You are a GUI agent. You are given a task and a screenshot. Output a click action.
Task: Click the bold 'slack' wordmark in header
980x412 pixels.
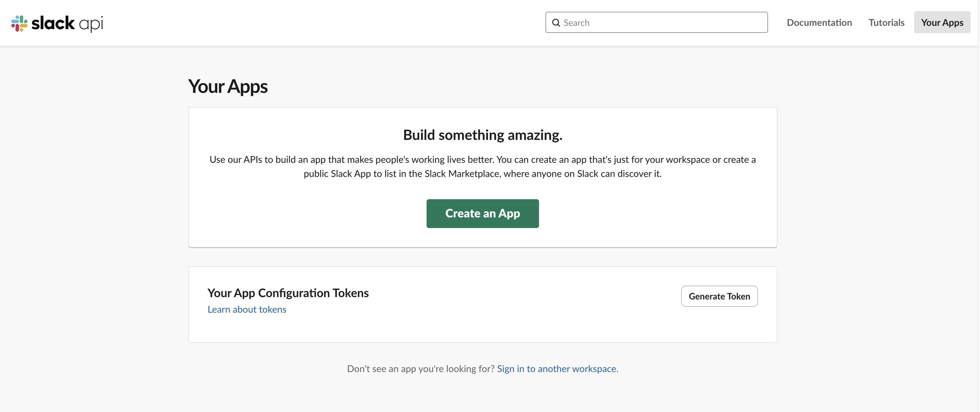point(53,23)
